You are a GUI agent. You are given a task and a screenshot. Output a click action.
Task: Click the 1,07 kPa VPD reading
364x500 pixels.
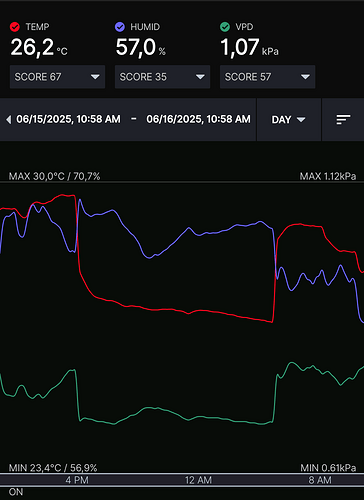pos(249,47)
